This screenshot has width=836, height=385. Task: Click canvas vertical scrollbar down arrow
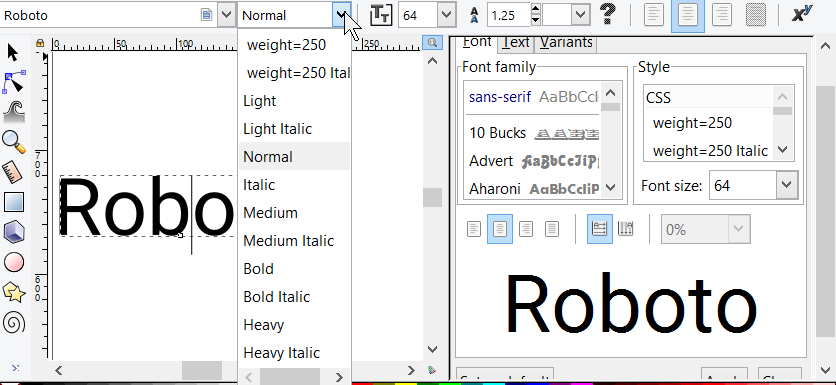pyautogui.click(x=432, y=350)
